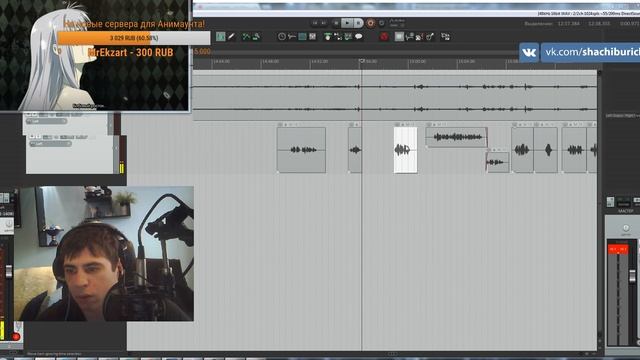The image size is (640, 360).
Task: Jump to project start with rewind button
Action: point(315,23)
